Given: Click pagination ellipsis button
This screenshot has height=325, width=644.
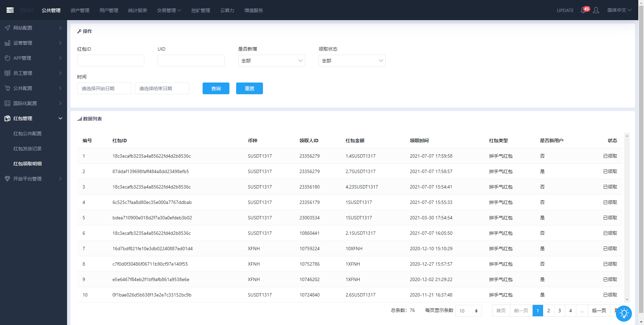Looking at the screenshot, I should point(582,311).
